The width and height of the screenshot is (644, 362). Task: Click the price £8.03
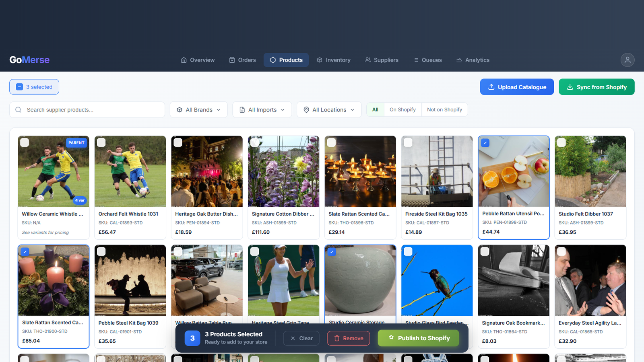[489, 341]
